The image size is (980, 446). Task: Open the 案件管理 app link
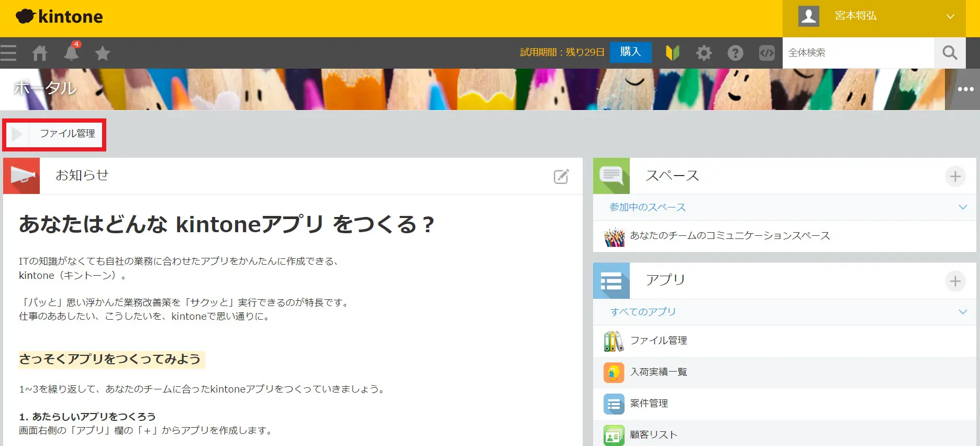pyautogui.click(x=649, y=404)
